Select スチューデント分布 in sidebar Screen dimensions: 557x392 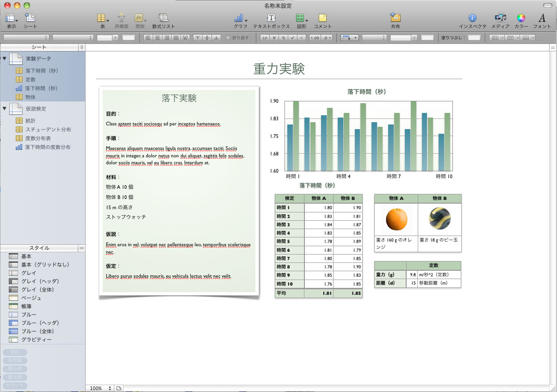[x=48, y=130]
